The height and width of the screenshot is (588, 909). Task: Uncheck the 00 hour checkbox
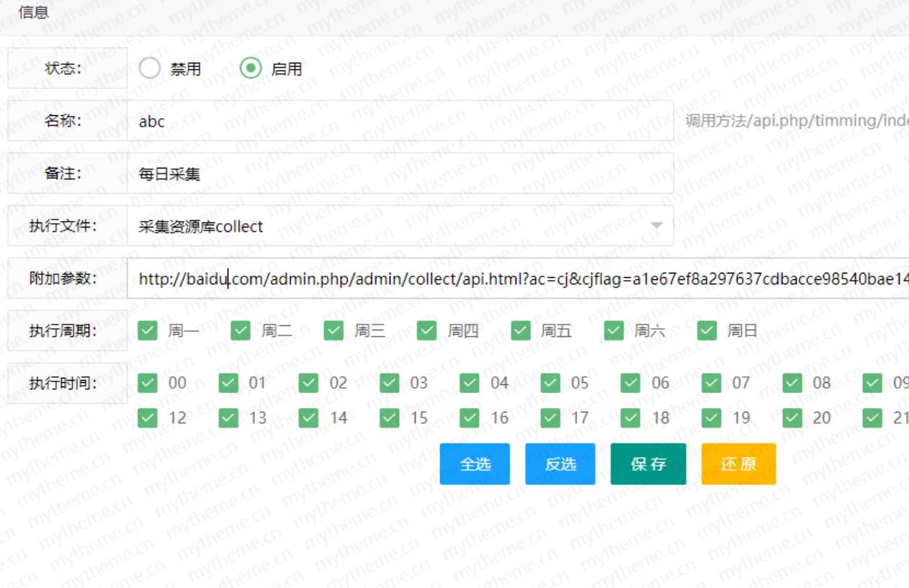[148, 382]
